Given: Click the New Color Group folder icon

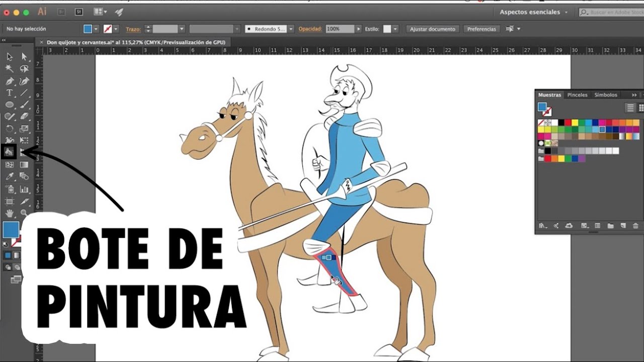Looking at the screenshot, I should (x=610, y=226).
